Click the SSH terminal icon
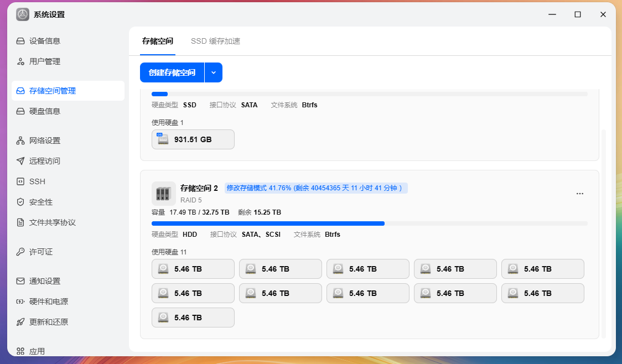 point(20,181)
